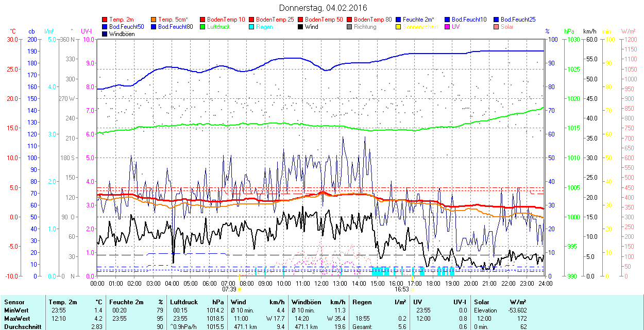644x330 pixels.
Task: Click the Feuchte 2m* legend text label
Action: pyautogui.click(x=419, y=20)
